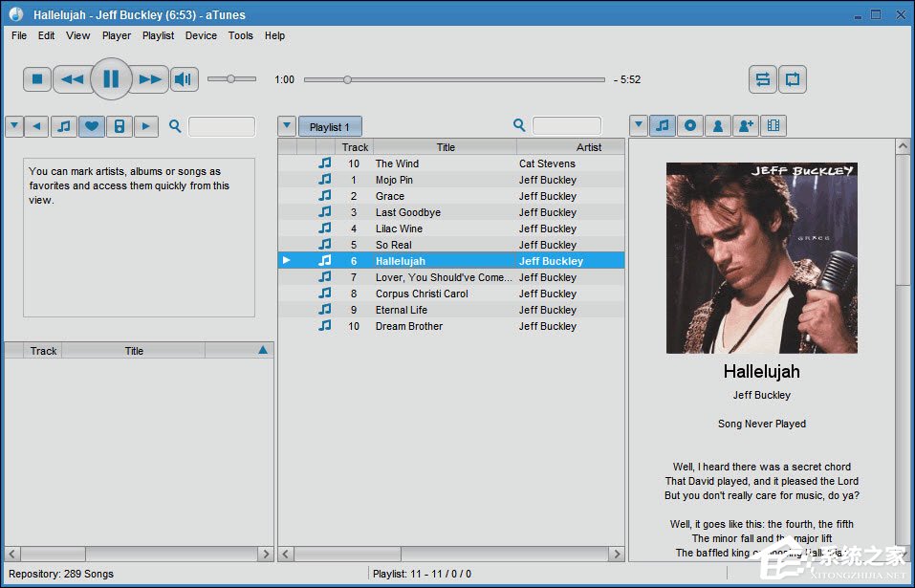Open the context panel dropdown arrow
Image resolution: width=915 pixels, height=588 pixels.
pyautogui.click(x=639, y=126)
